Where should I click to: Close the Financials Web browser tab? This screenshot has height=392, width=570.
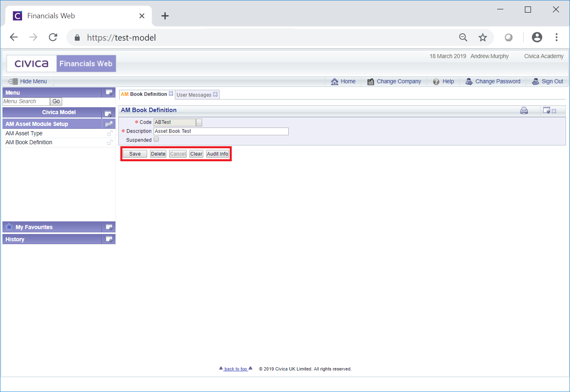(x=142, y=16)
